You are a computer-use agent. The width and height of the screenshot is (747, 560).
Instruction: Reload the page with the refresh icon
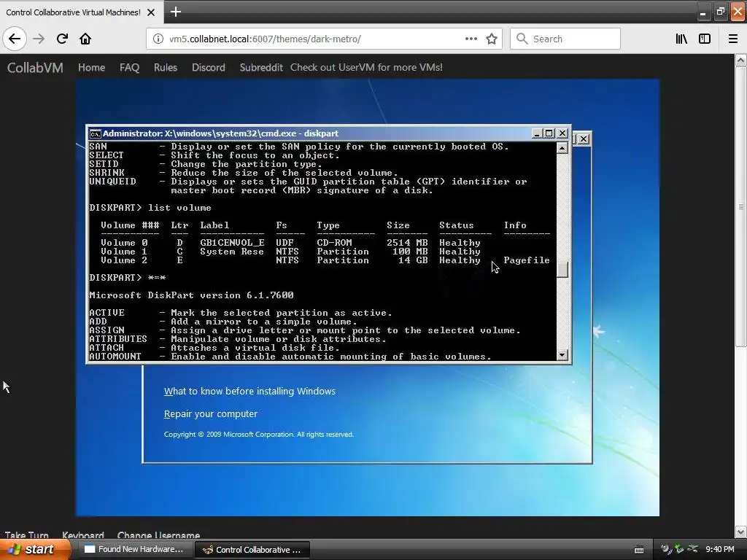tap(62, 39)
